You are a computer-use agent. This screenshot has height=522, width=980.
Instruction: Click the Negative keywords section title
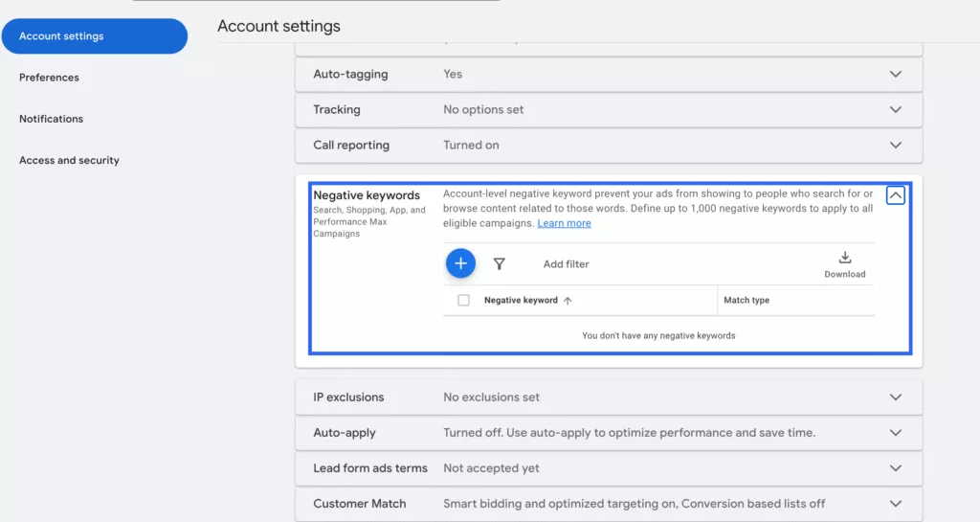tap(367, 195)
